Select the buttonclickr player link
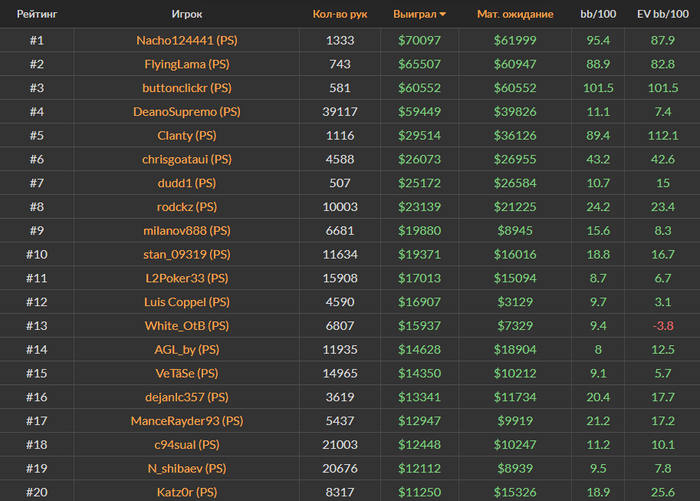The image size is (700, 501). [187, 88]
